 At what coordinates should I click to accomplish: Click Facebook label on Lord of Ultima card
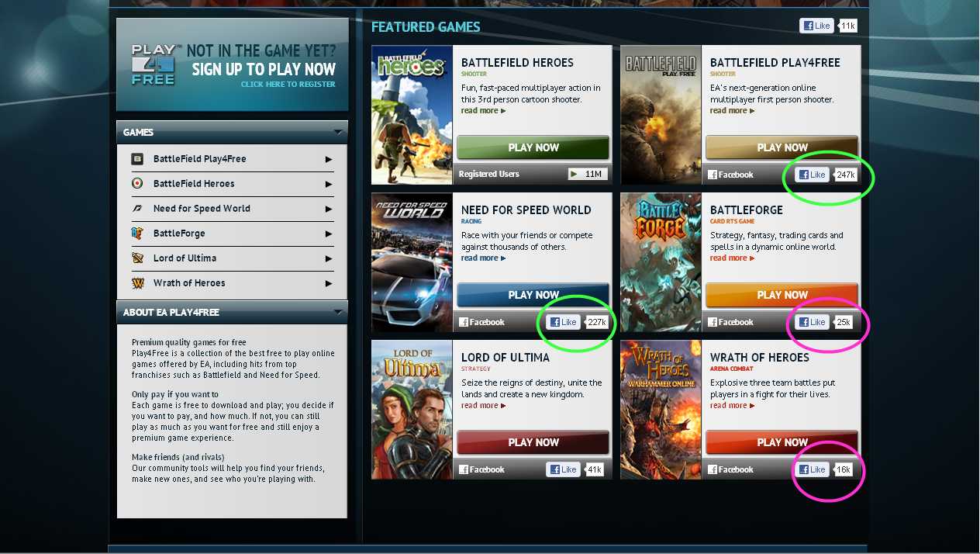coord(481,469)
